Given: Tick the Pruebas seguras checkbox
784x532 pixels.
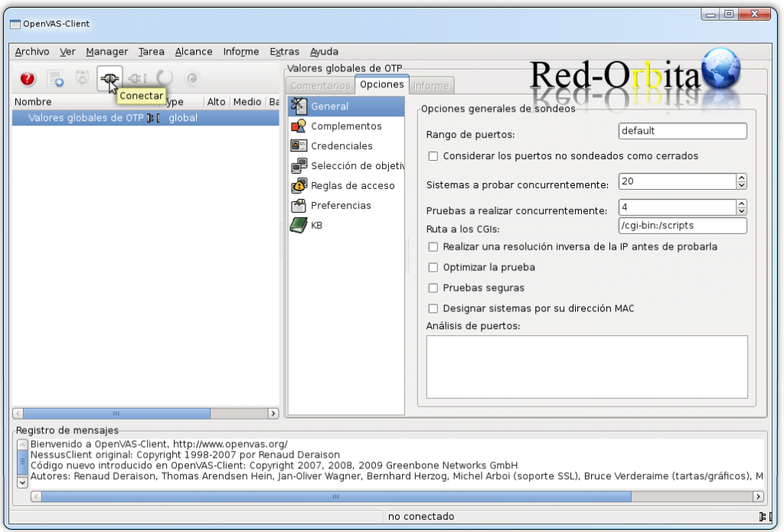Looking at the screenshot, I should point(433,288).
